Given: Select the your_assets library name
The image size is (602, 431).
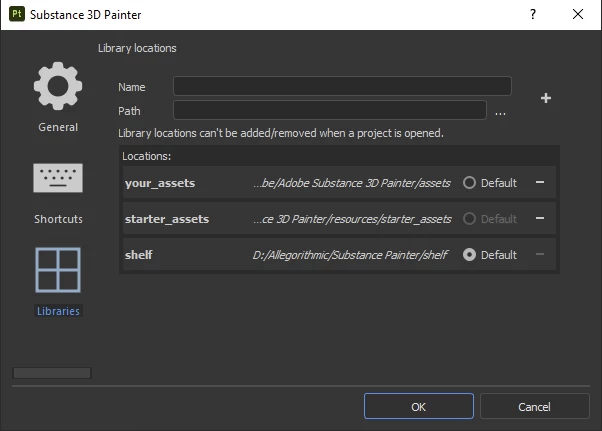Looking at the screenshot, I should [160, 183].
